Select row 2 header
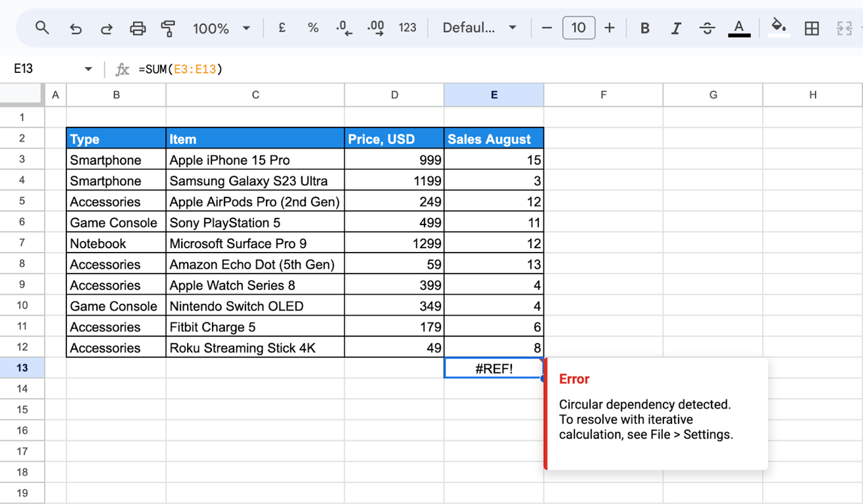Screen dimensions: 863x504 point(22,138)
